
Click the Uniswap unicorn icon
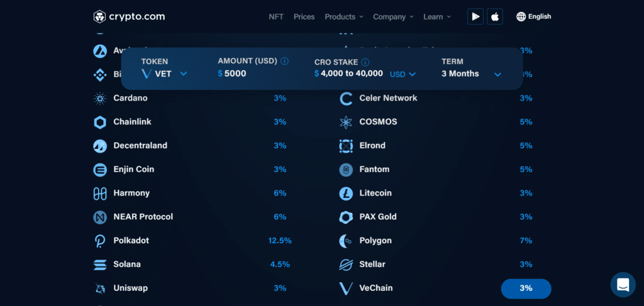[x=100, y=288]
